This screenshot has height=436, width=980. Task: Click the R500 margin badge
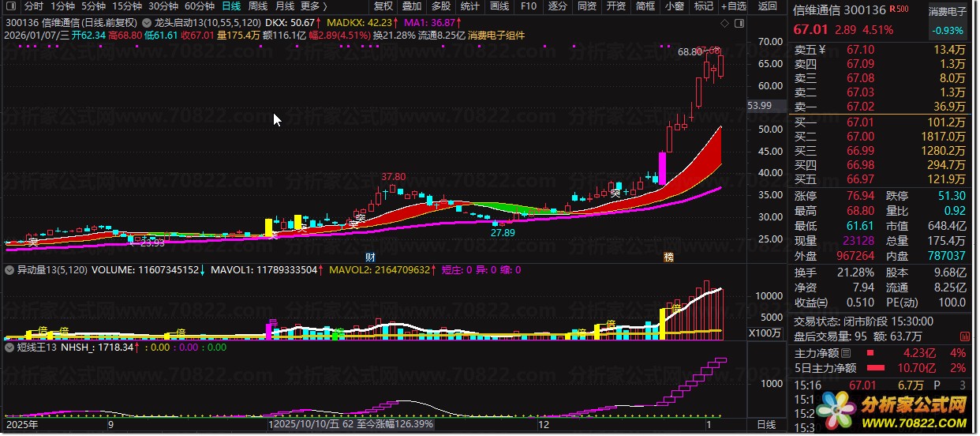898,10
